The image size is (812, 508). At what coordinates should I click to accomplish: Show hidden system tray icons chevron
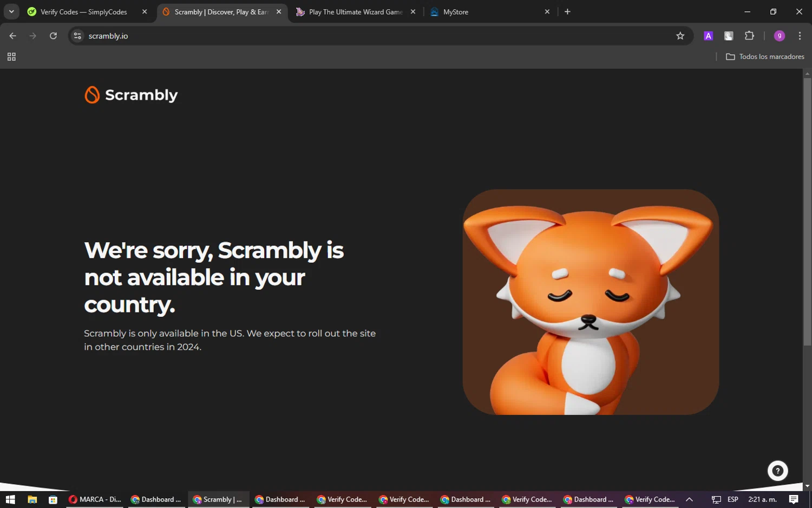coord(689,499)
